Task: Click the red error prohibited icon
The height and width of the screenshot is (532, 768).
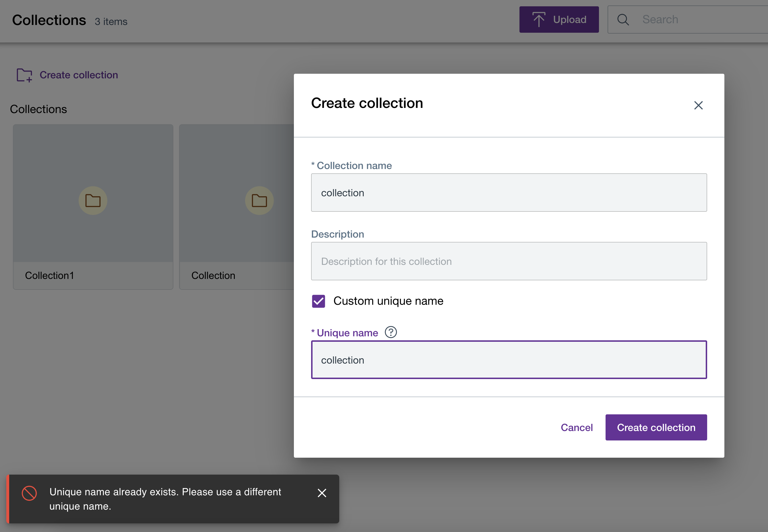Action: pyautogui.click(x=29, y=493)
